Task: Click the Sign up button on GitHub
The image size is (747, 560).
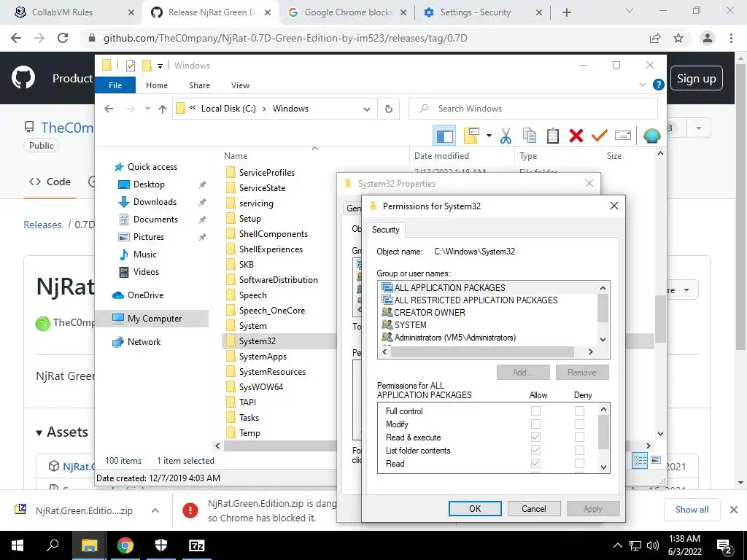Action: tap(697, 79)
